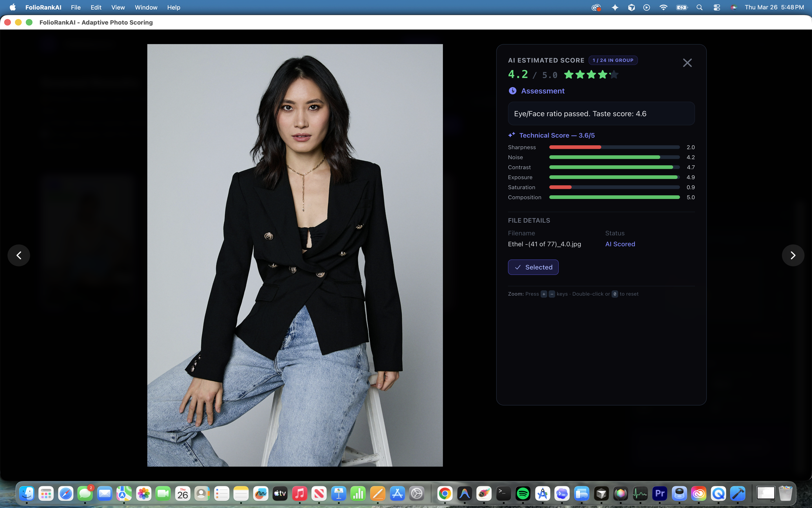This screenshot has width=812, height=508.
Task: Click the Saturation score bar
Action: click(614, 187)
